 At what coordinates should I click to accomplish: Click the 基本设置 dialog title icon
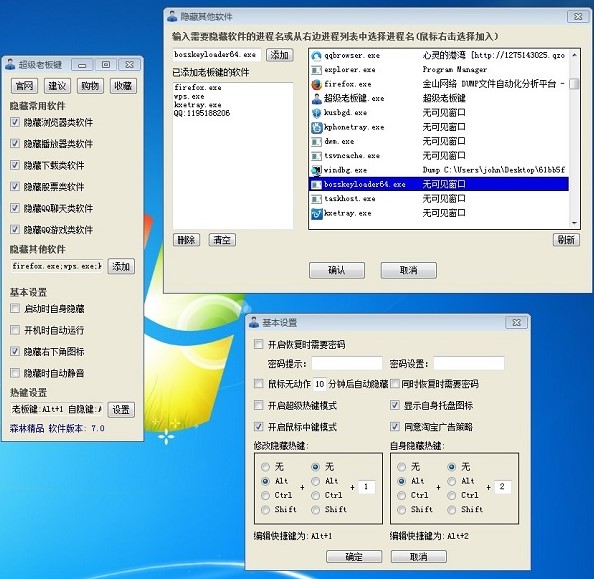coord(254,322)
